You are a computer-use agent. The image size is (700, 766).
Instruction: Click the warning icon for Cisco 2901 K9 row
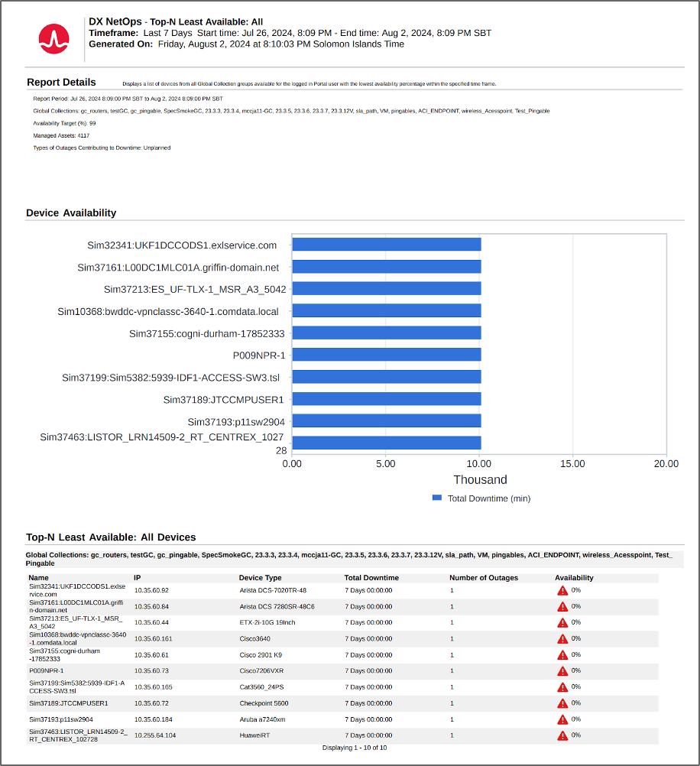pyautogui.click(x=562, y=655)
